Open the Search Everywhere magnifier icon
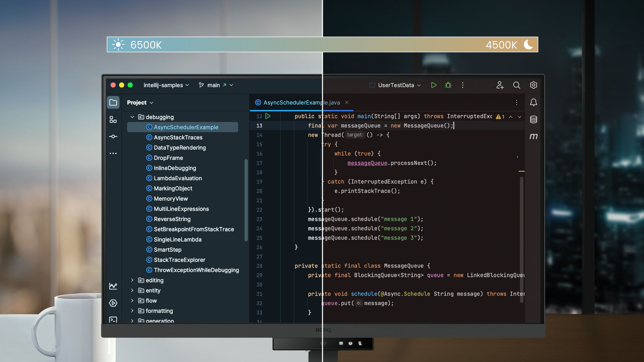Viewport: 644px width, 362px height. tap(517, 85)
